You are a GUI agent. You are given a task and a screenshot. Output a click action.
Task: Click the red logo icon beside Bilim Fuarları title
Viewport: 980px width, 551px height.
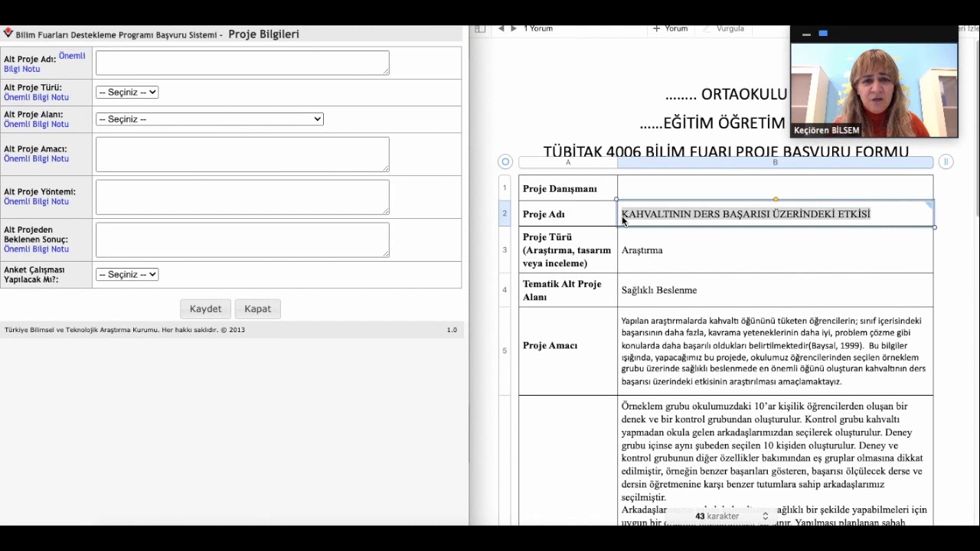(x=8, y=34)
